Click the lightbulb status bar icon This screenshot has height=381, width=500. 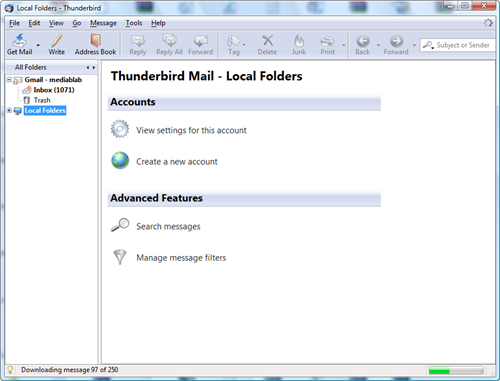click(x=10, y=370)
